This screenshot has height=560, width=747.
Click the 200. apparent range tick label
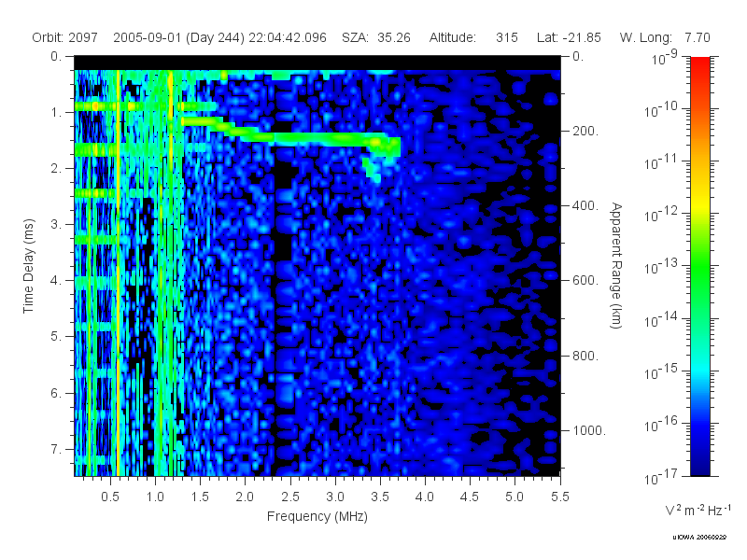[585, 131]
